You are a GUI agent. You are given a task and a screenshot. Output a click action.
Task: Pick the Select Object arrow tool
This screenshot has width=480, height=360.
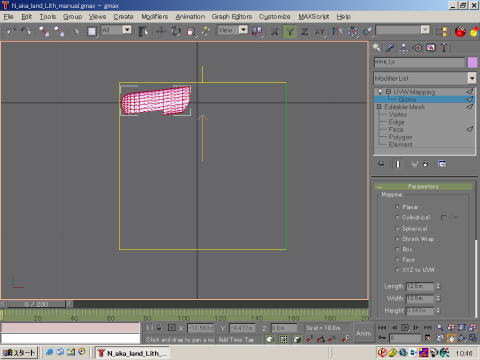(x=77, y=31)
